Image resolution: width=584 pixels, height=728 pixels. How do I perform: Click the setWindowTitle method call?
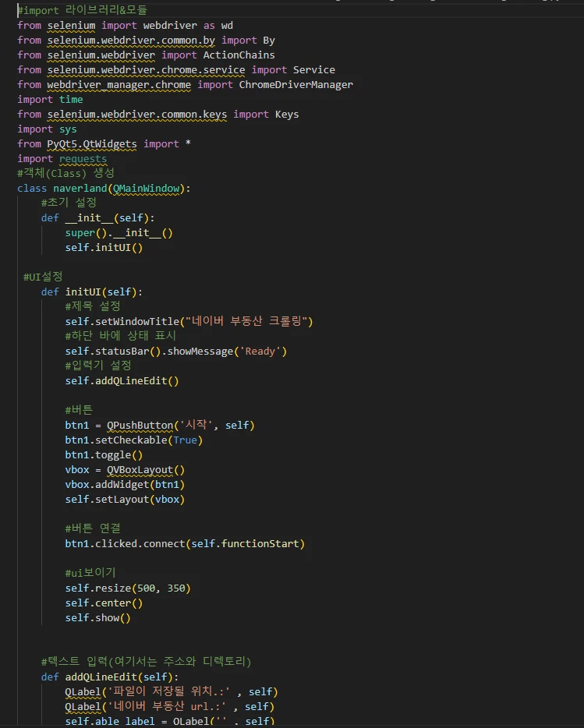[133, 321]
